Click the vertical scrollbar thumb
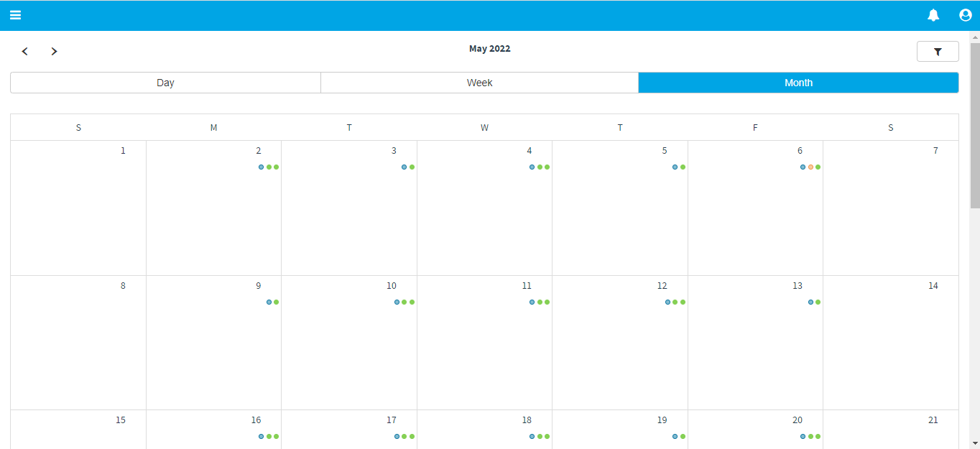Viewport: 980px width, 449px height. tap(975, 126)
